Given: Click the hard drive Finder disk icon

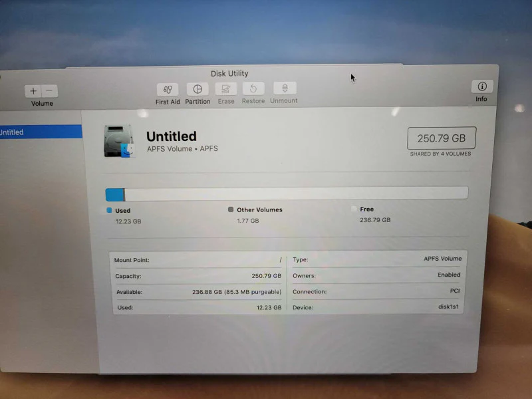Looking at the screenshot, I should click(x=119, y=141).
